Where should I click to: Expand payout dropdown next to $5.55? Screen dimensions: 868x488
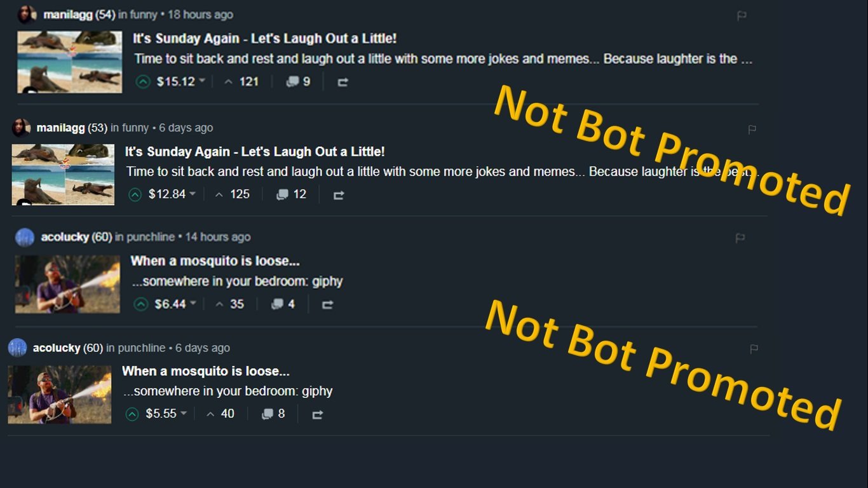point(184,413)
